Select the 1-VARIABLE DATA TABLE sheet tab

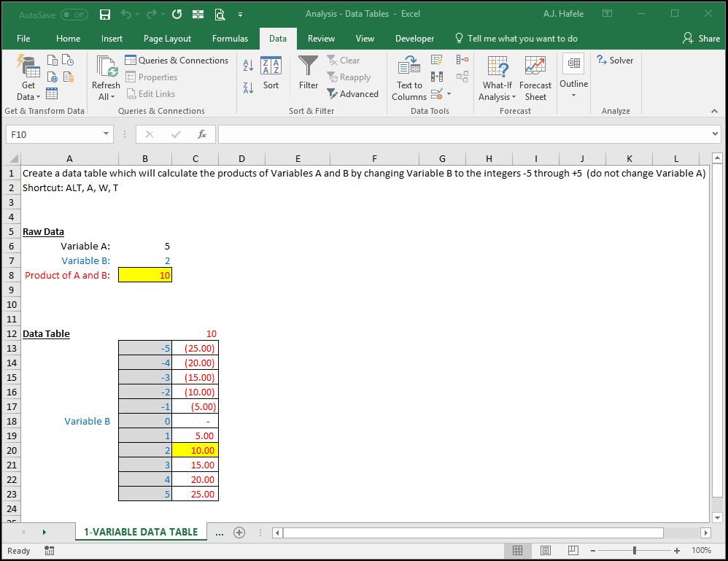[x=141, y=533]
